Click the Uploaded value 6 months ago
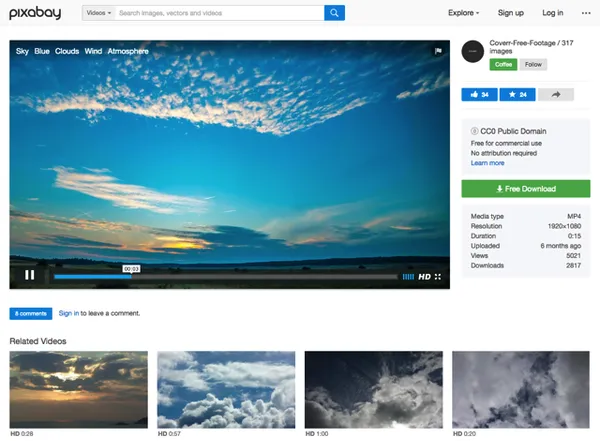Screen dimensions: 600x441 561,246
